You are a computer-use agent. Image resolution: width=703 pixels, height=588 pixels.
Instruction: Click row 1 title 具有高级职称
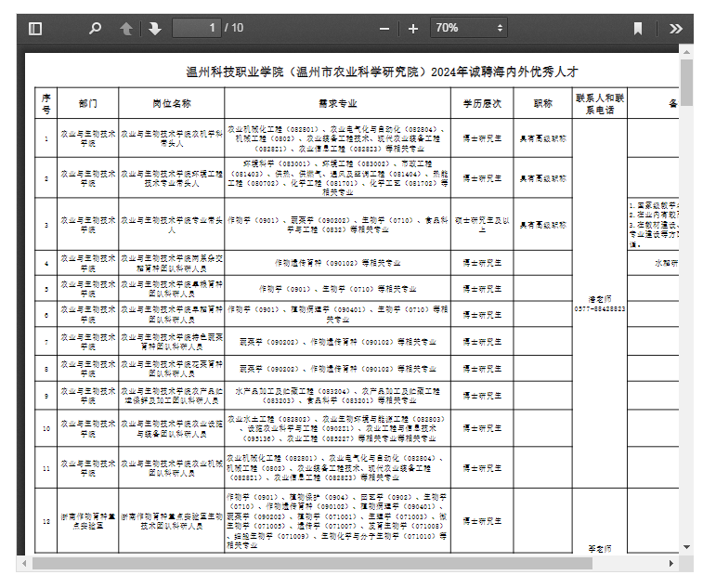pyautogui.click(x=543, y=139)
